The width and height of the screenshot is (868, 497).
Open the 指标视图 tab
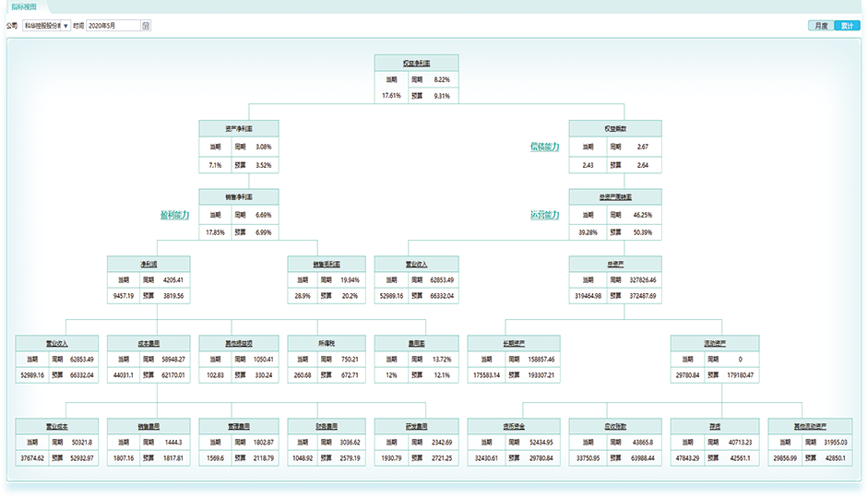point(24,6)
